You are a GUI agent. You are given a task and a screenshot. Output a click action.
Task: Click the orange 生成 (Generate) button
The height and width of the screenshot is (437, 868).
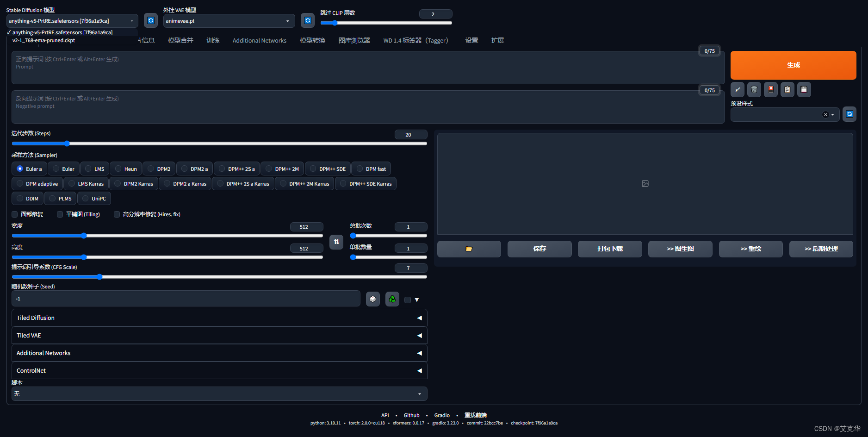(x=793, y=65)
